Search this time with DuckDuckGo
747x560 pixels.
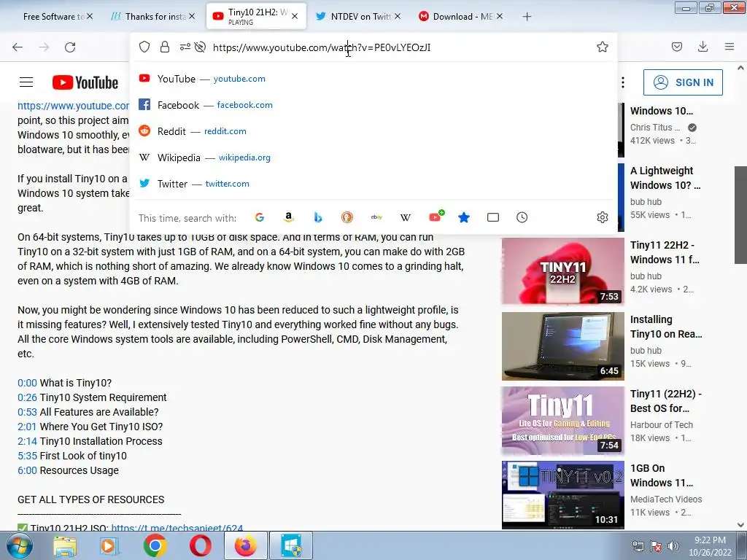tap(347, 217)
